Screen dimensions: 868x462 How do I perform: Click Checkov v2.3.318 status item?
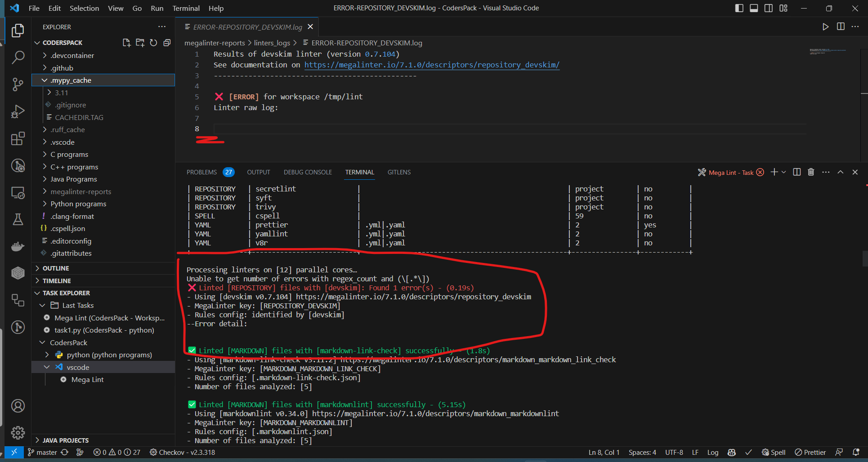pyautogui.click(x=182, y=452)
